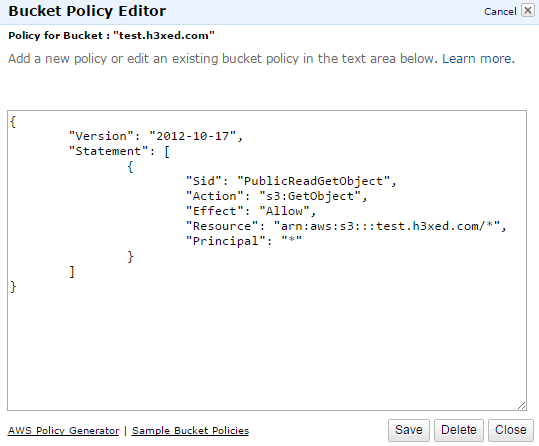Image resolution: width=539 pixels, height=446 pixels.
Task: Click the "Statement" line in policy
Action: (119, 151)
